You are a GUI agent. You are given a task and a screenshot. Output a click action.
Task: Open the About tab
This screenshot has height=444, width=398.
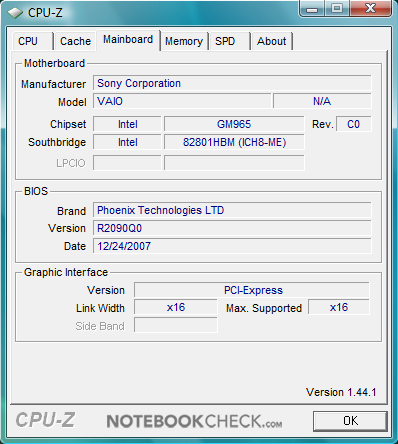click(272, 41)
